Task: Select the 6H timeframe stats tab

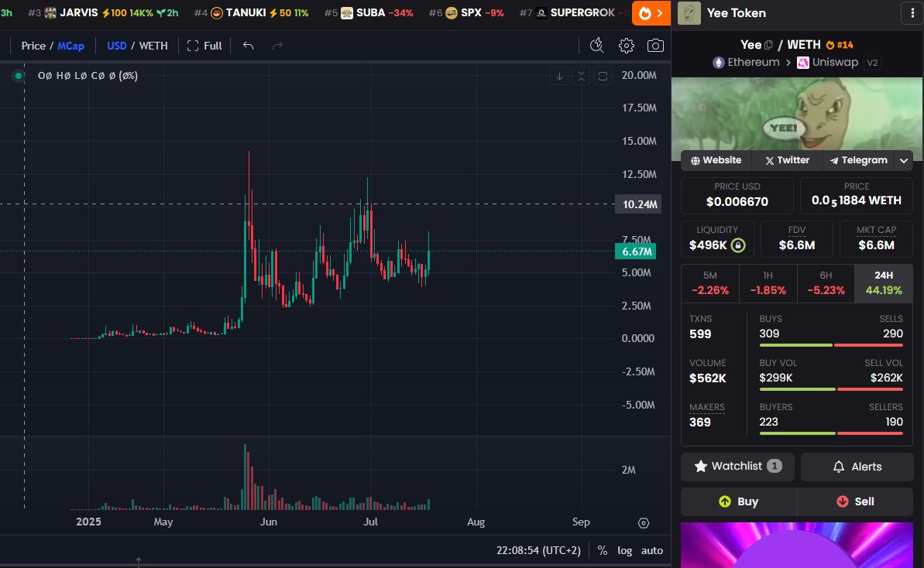Action: click(x=826, y=283)
